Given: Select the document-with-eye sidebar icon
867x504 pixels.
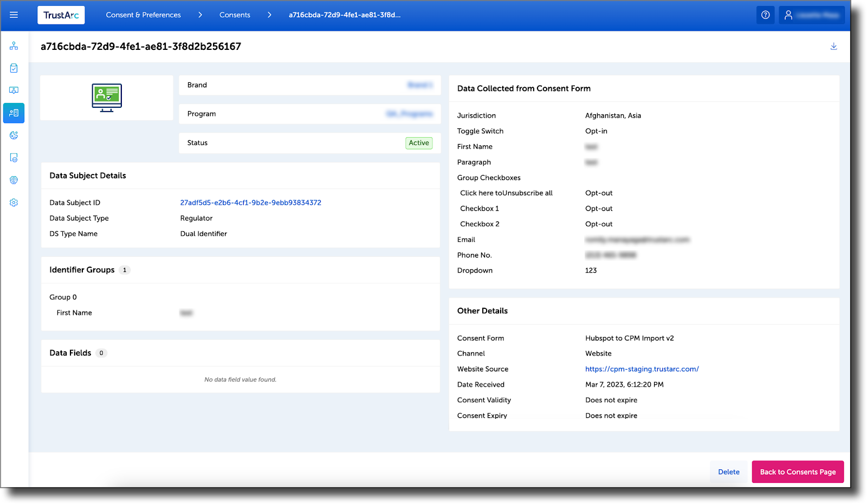Looking at the screenshot, I should (x=14, y=158).
